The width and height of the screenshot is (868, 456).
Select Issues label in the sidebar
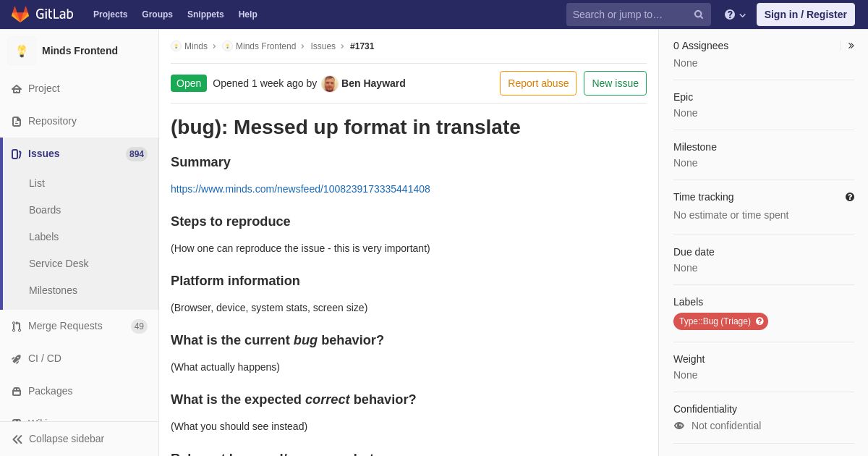pyautogui.click(x=44, y=153)
